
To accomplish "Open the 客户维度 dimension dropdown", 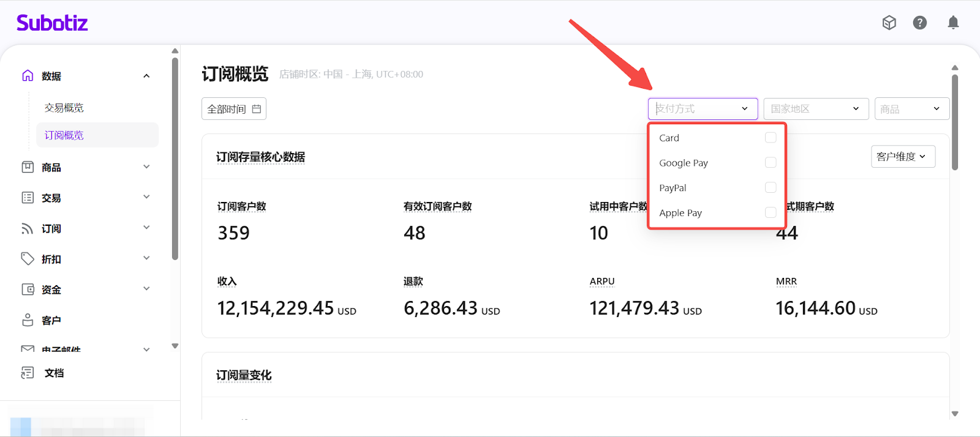I will 903,157.
